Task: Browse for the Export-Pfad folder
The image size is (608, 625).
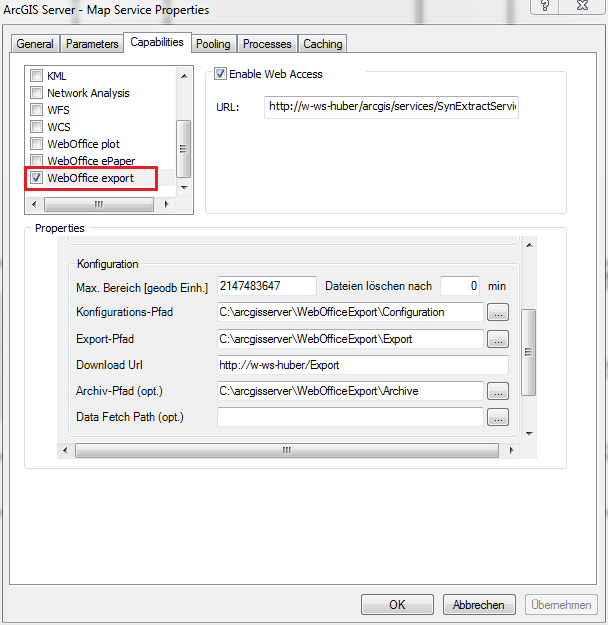Action: coord(498,339)
